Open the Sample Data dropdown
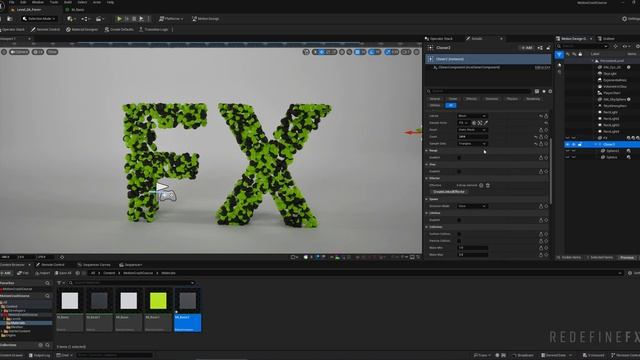Screen dimensions: 640x360 click(472, 144)
